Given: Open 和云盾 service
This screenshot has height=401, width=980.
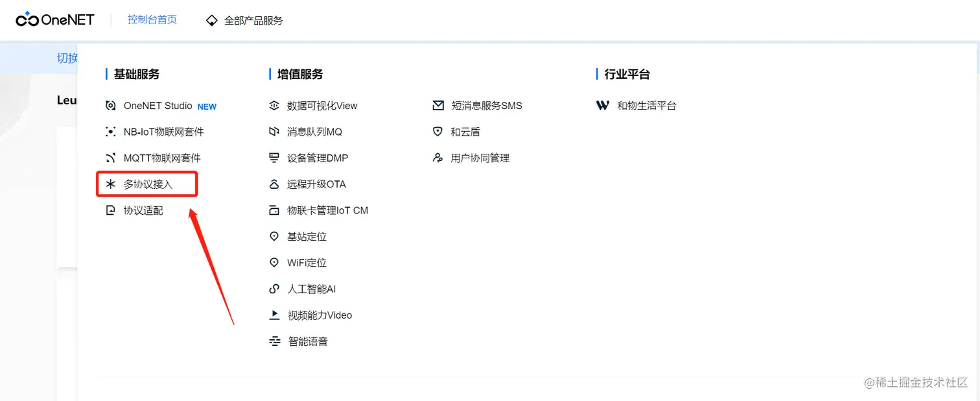Looking at the screenshot, I should [465, 132].
